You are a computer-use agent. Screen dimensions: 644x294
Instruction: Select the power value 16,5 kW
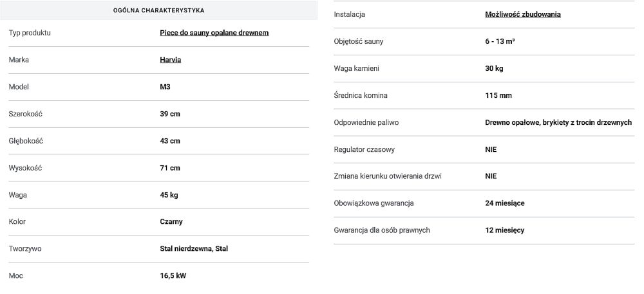[173, 276]
